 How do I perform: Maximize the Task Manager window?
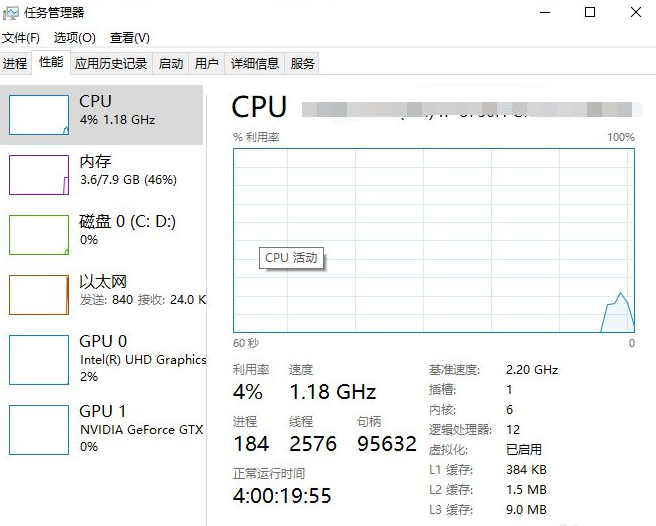[x=590, y=12]
